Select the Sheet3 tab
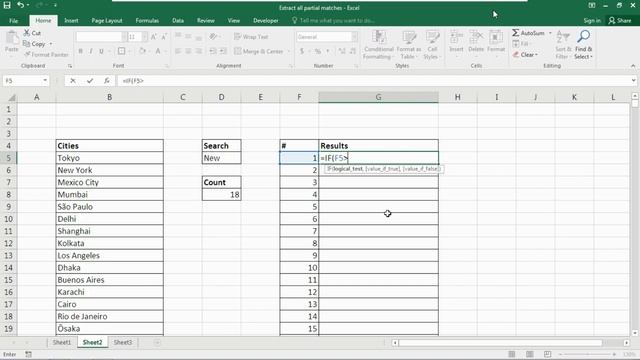Image resolution: width=640 pixels, height=360 pixels. tap(123, 342)
